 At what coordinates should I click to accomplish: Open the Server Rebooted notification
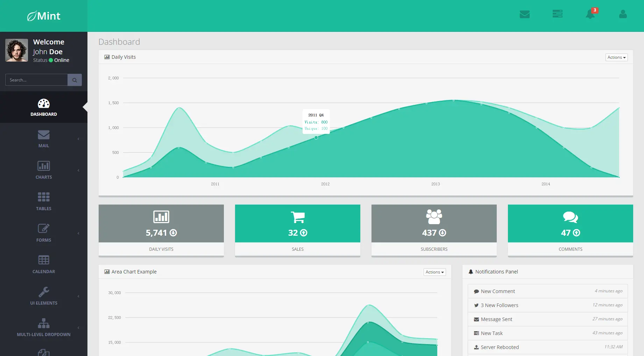(547, 347)
